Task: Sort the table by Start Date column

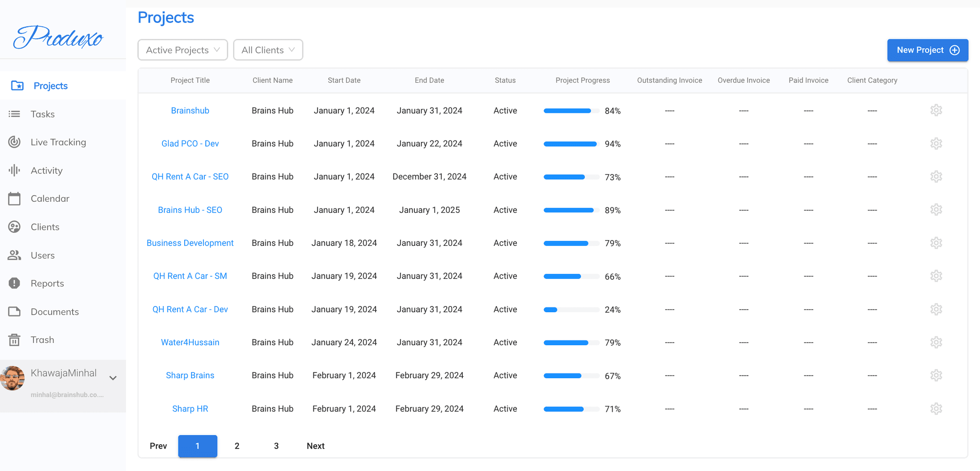Action: (x=344, y=80)
